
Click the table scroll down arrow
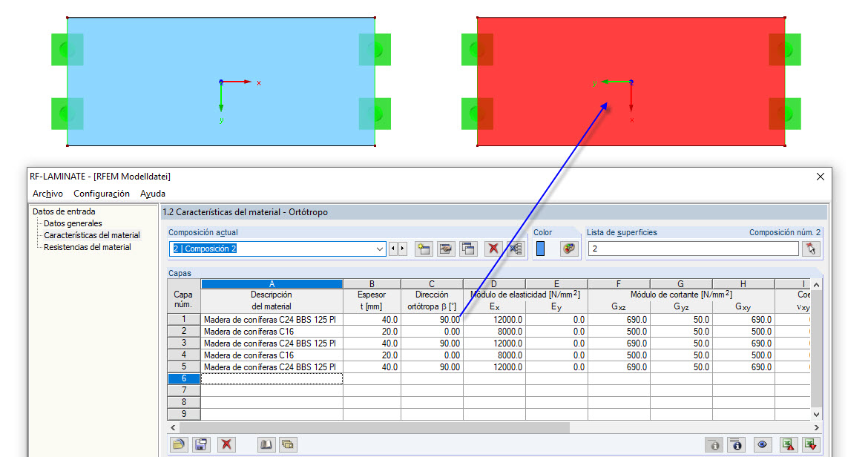(x=816, y=415)
